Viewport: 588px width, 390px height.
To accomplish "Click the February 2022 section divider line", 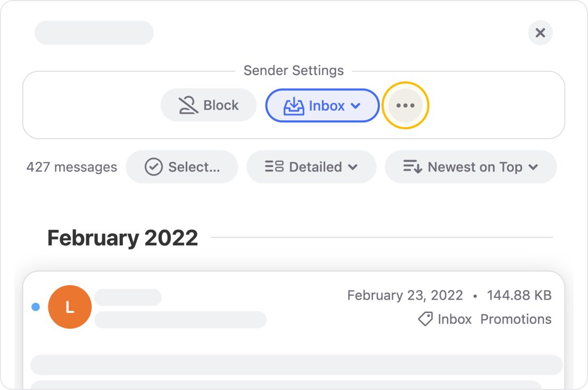I will coord(372,237).
